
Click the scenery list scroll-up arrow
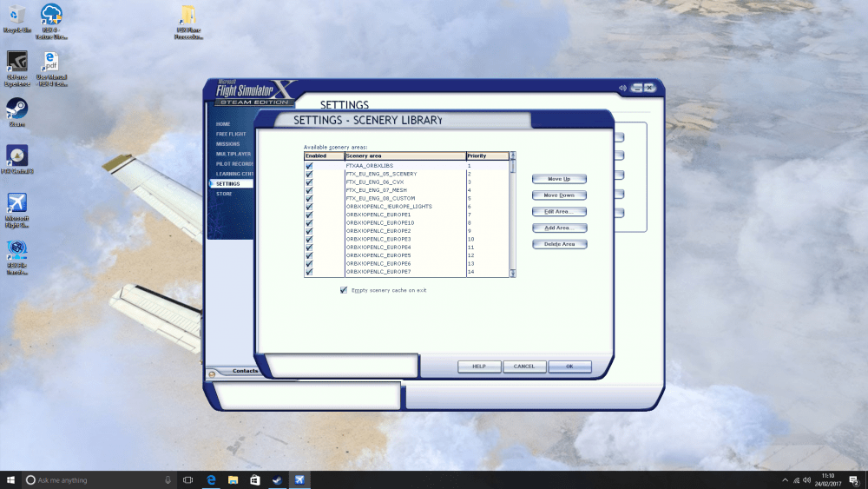pos(513,155)
